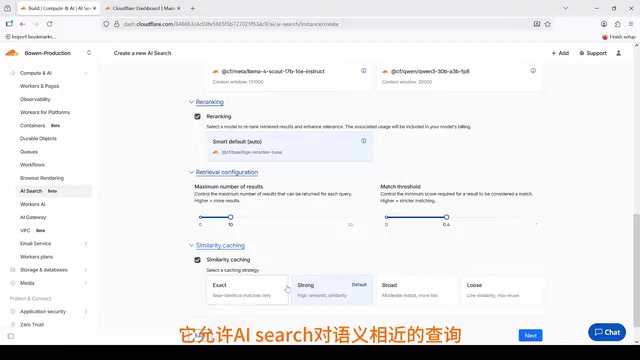Select the Exact caching strategy
The width and height of the screenshot is (640, 360).
click(247, 290)
